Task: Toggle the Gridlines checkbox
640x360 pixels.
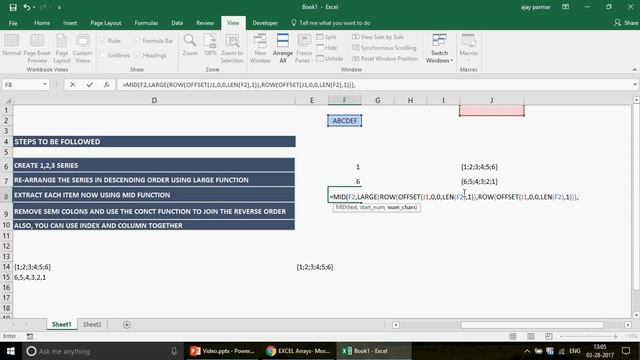Action: point(103,55)
